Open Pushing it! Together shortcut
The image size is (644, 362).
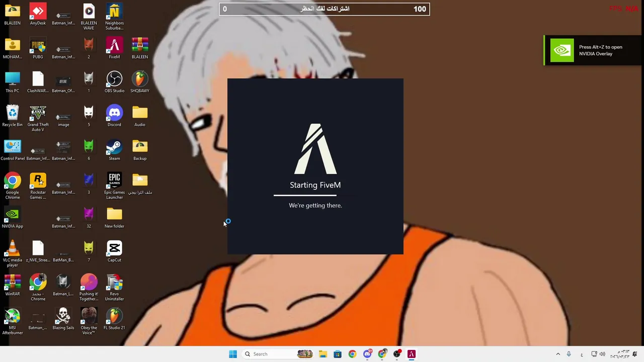89,288
